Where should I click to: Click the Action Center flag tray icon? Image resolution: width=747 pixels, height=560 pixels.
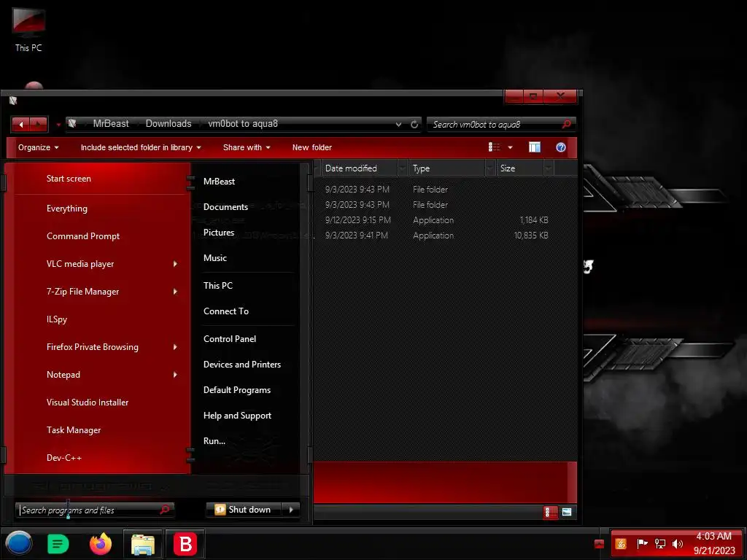click(642, 543)
